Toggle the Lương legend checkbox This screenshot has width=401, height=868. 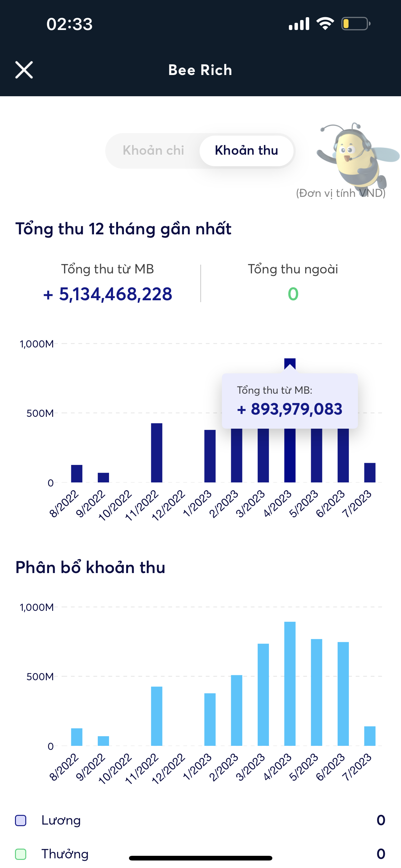[x=21, y=821]
